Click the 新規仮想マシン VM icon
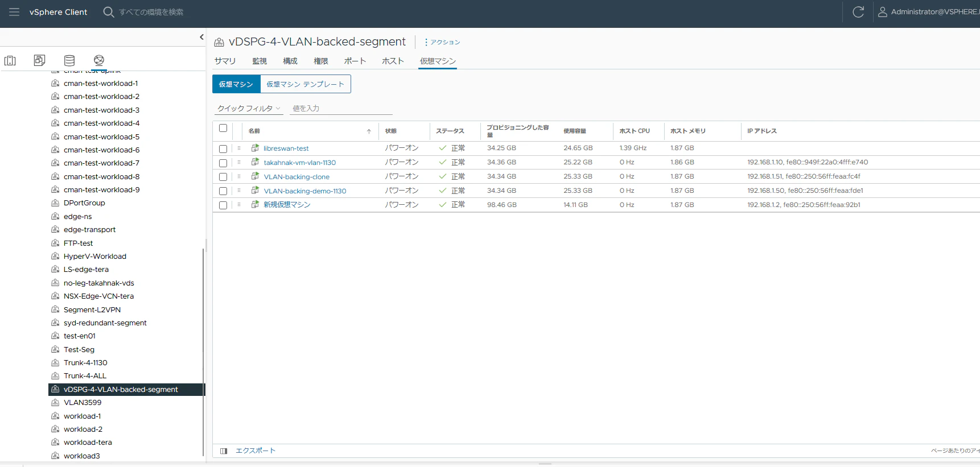 [x=255, y=204]
